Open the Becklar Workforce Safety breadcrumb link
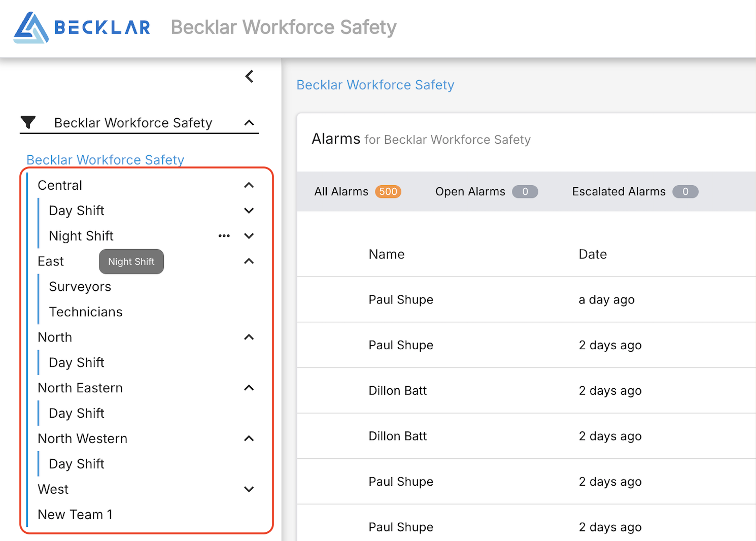 click(x=375, y=85)
